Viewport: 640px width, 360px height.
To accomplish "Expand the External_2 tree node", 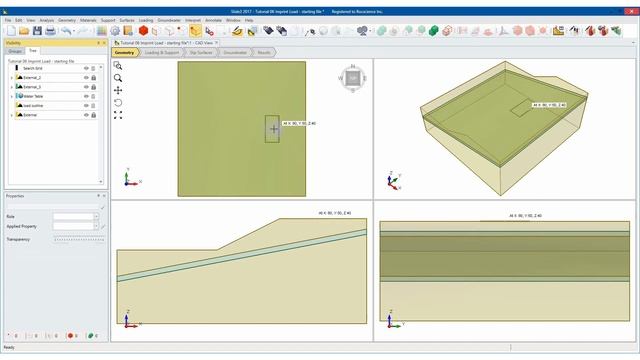I will point(11,78).
